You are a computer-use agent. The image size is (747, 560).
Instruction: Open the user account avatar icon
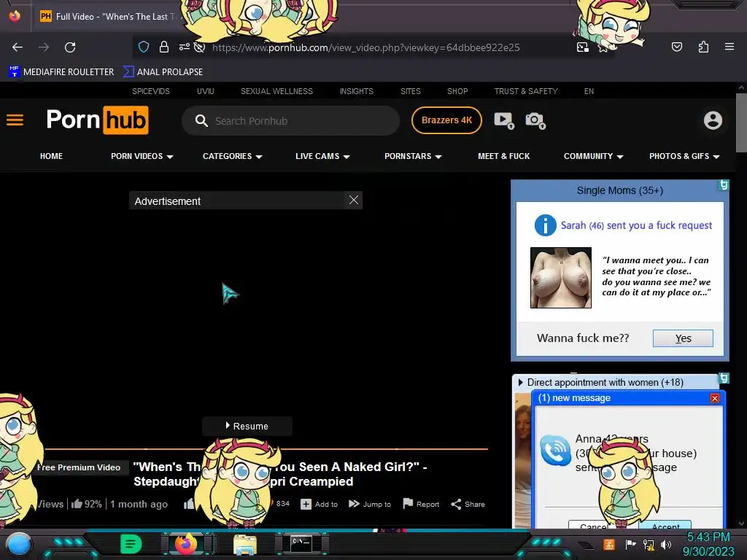(713, 120)
